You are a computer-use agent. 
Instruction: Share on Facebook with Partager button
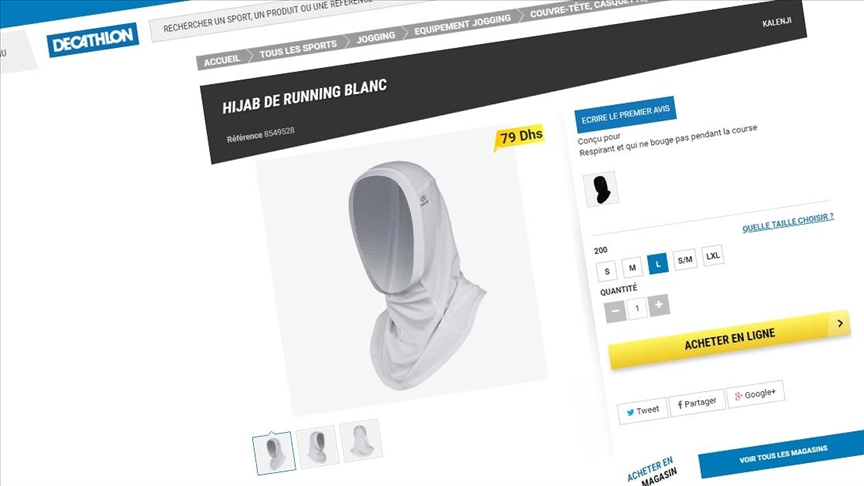tap(697, 402)
